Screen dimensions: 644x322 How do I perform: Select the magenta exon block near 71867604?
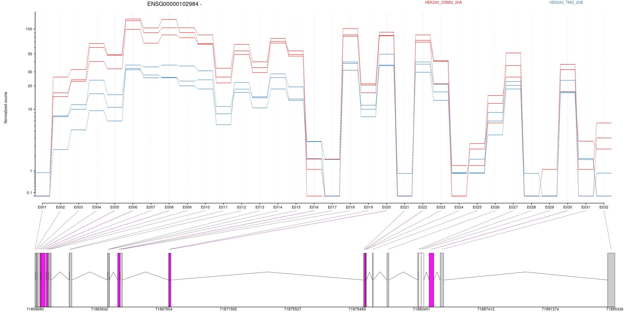click(x=170, y=280)
